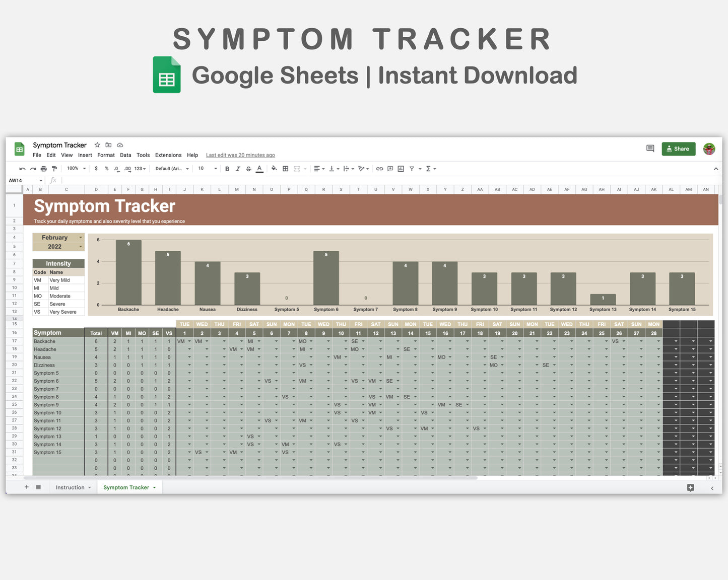This screenshot has height=580, width=728.
Task: Open the Symptom Tracker sheet tab menu
Action: tap(154, 487)
